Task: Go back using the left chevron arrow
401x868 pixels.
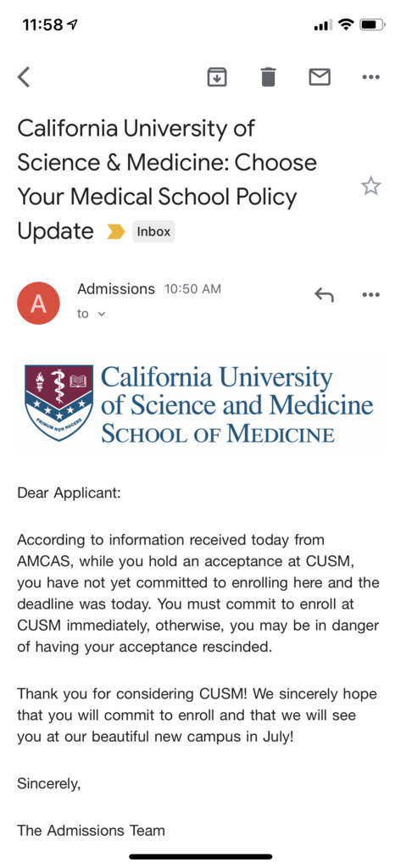Action: tap(23, 77)
